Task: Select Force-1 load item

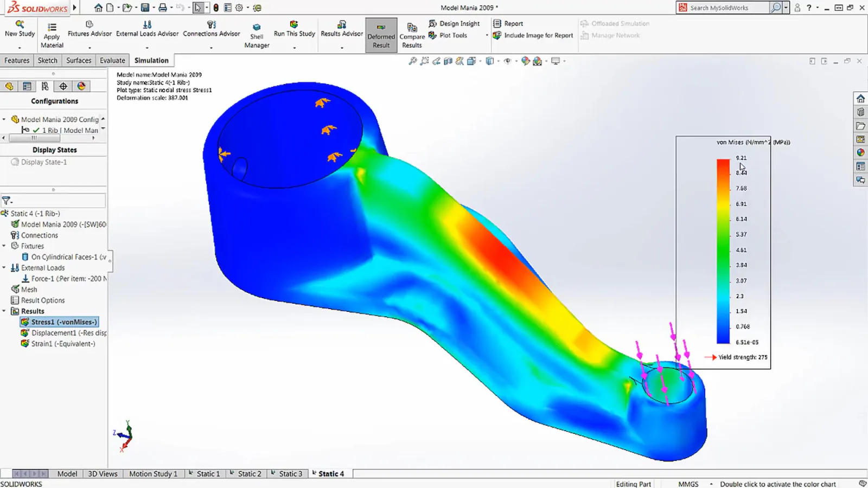Action: (64, 279)
